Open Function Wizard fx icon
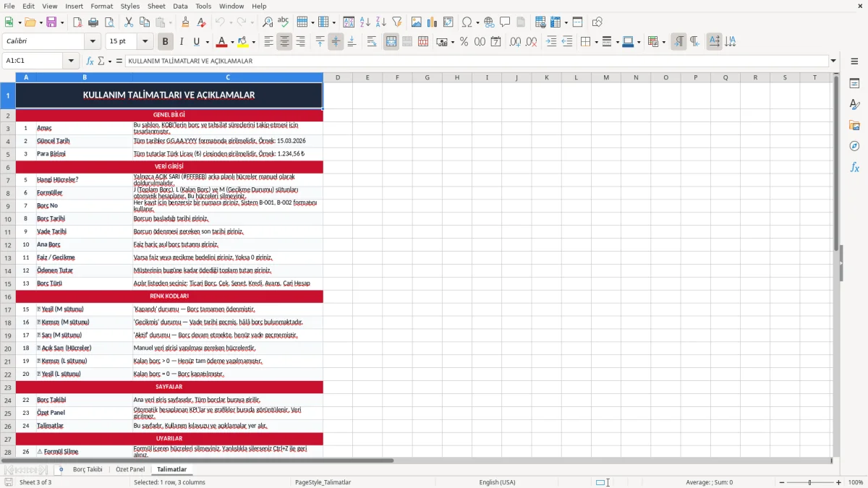Image resolution: width=868 pixels, height=488 pixels. pyautogui.click(x=90, y=61)
